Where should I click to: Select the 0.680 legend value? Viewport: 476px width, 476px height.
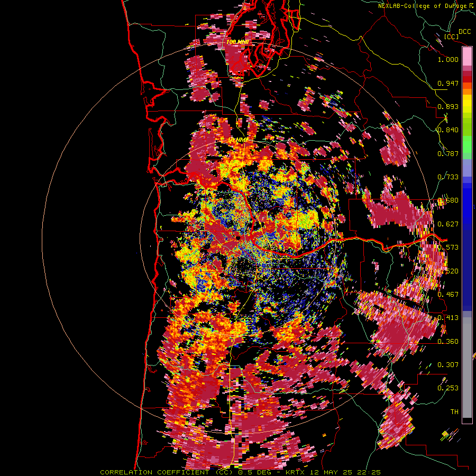pyautogui.click(x=448, y=200)
